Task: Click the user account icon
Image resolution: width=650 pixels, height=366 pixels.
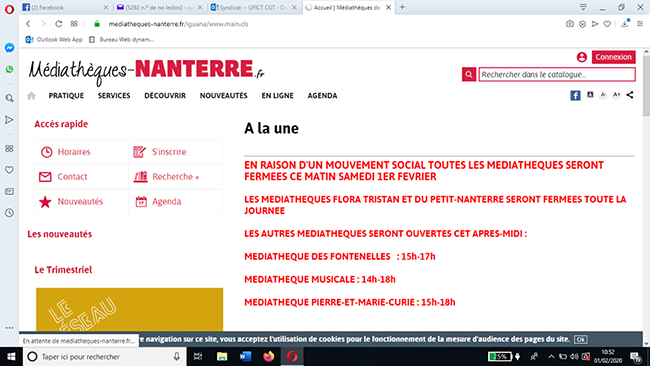Action: point(582,57)
